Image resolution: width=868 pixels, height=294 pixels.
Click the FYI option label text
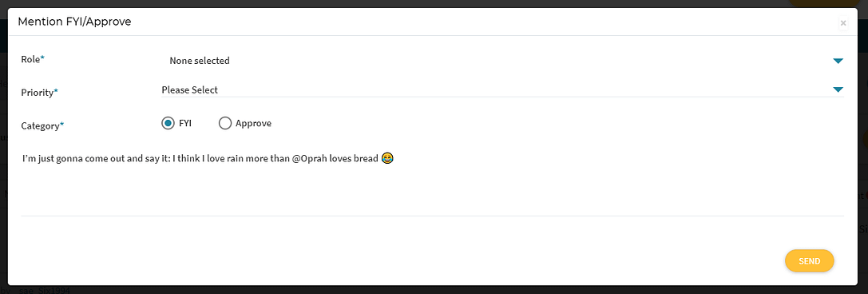[x=185, y=123]
